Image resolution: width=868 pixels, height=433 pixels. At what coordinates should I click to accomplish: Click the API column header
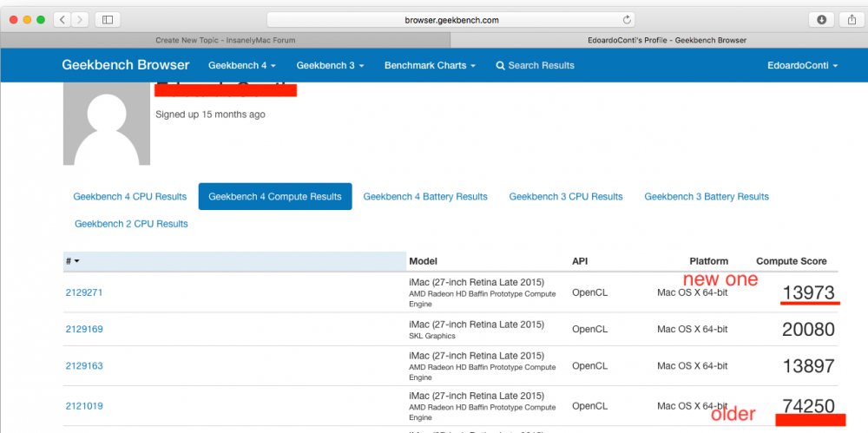580,261
